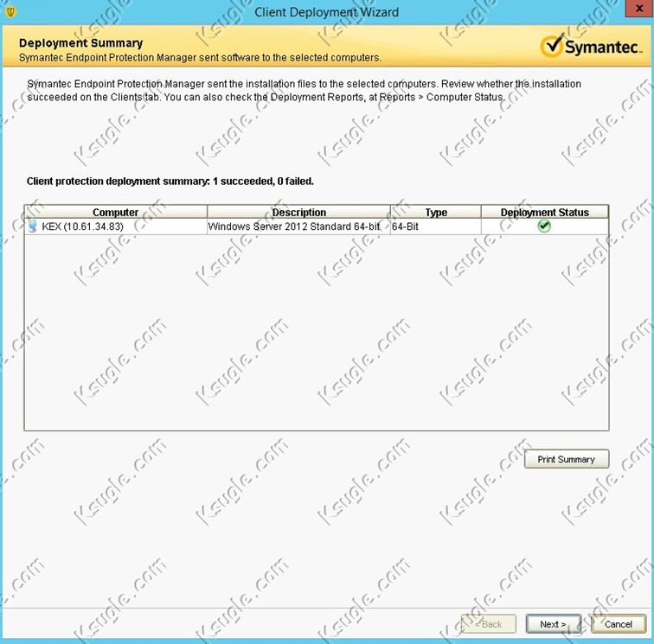Select the KEX (10.61.34.83) cell
Screen dimensions: 654x644
pos(116,226)
